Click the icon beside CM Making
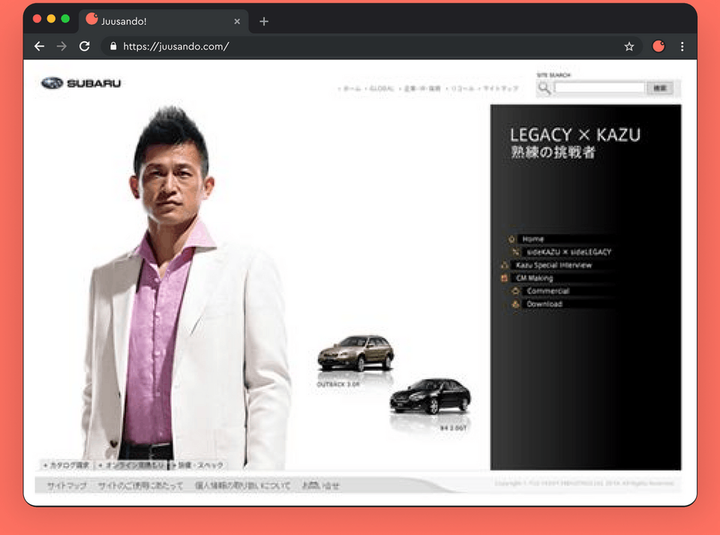The height and width of the screenshot is (535, 720). (505, 278)
